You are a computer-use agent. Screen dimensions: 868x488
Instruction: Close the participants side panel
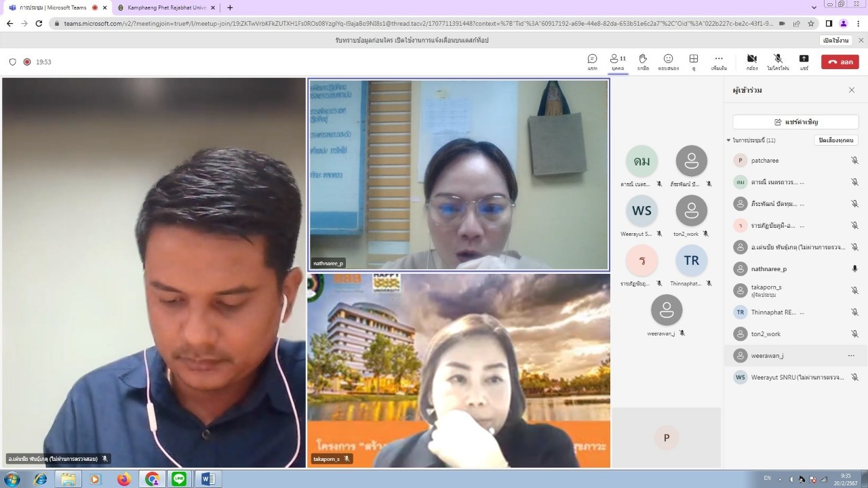(852, 90)
